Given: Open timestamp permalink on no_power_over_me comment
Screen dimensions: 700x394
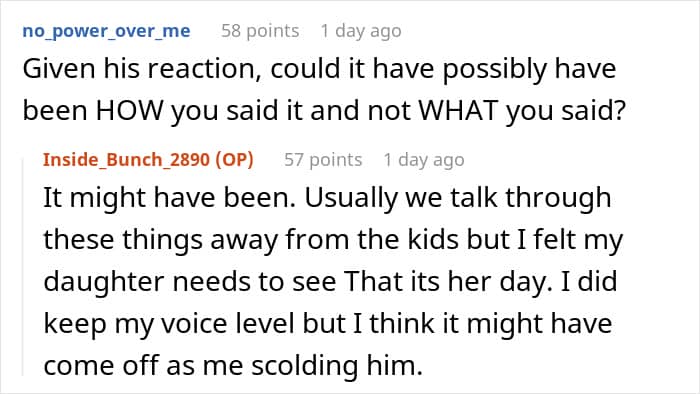Looking at the screenshot, I should point(361,31).
